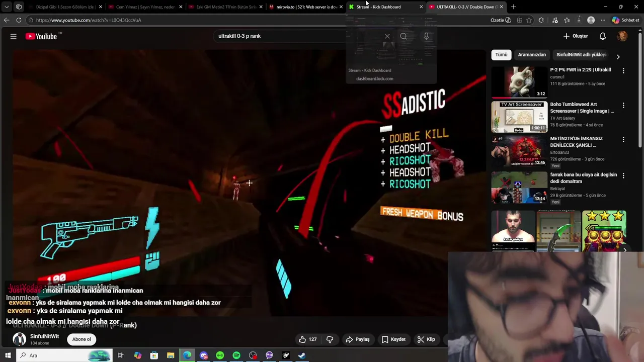Viewport: 644px width, 362px height.
Task: Switch to the mirovia.to 521 tab
Action: [306, 7]
